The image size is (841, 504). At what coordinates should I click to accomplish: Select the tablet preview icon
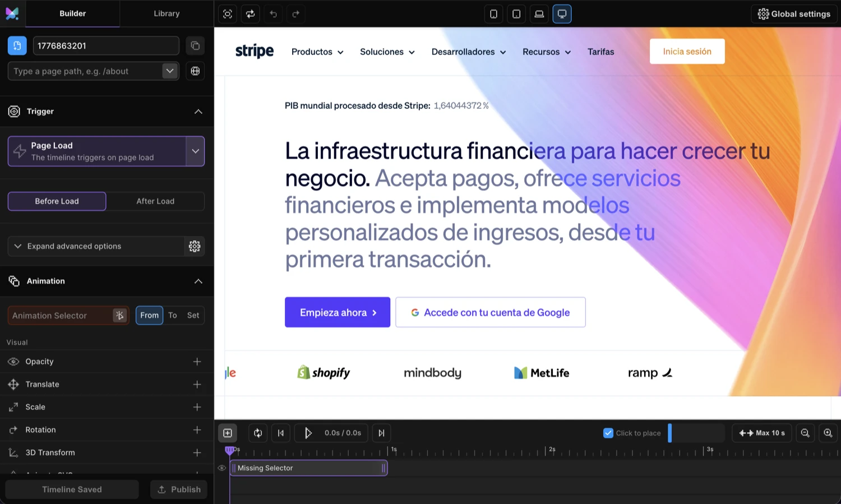click(x=516, y=14)
